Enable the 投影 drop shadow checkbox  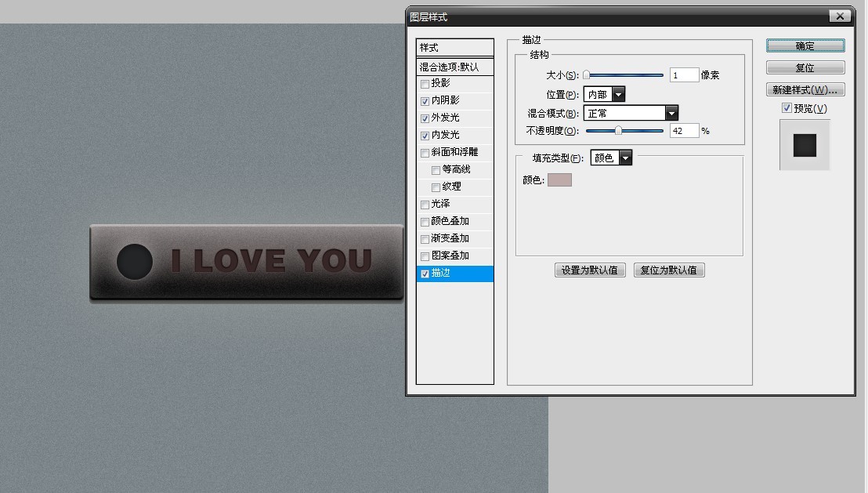[425, 84]
